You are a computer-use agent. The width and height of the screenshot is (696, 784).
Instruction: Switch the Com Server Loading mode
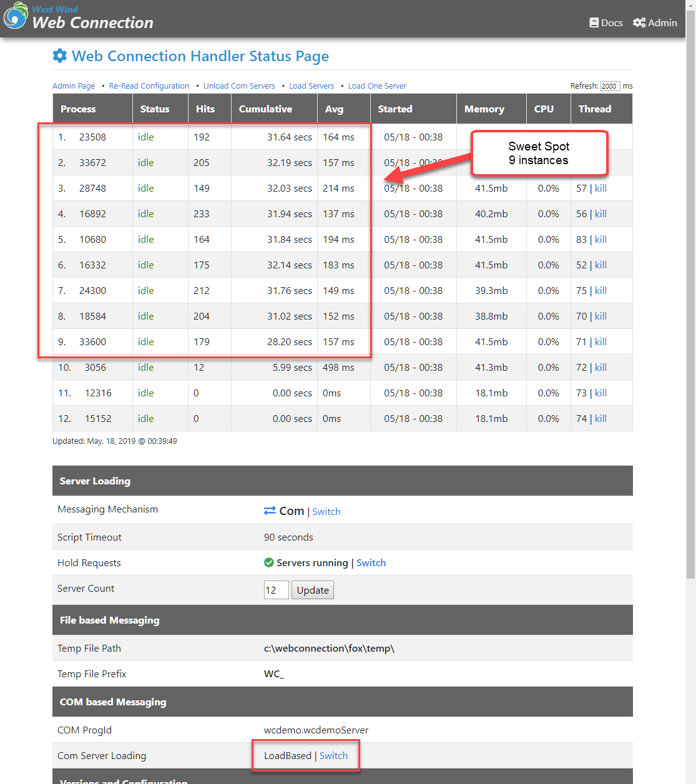click(x=333, y=755)
